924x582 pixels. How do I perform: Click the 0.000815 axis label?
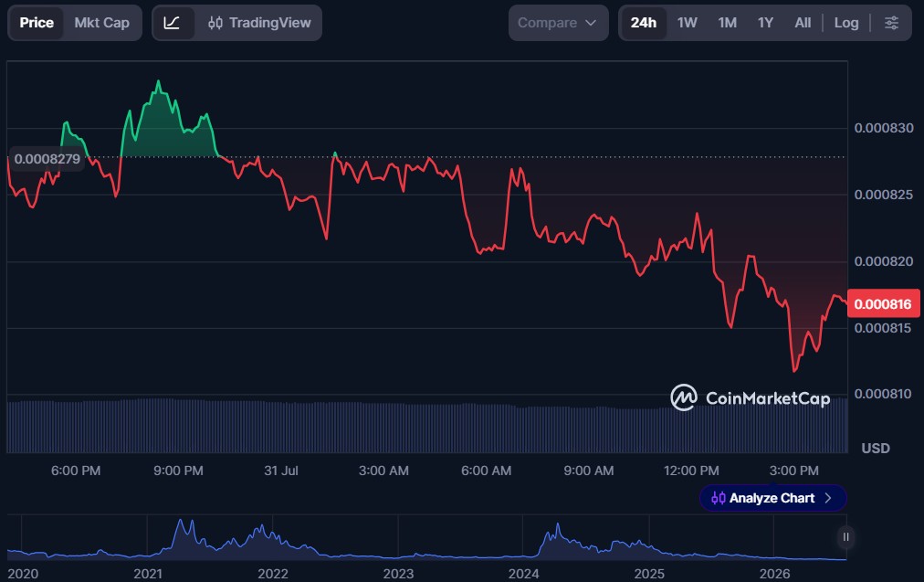pyautogui.click(x=883, y=328)
